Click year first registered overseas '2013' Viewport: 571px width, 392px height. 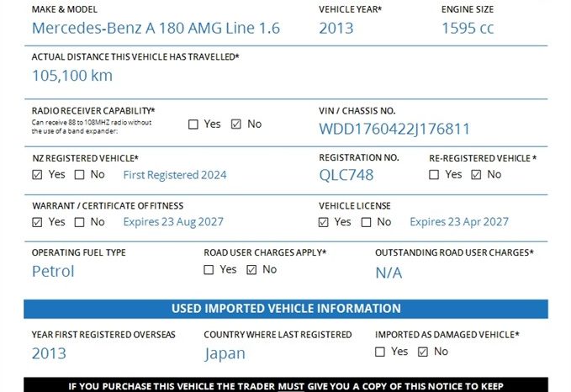tap(49, 353)
